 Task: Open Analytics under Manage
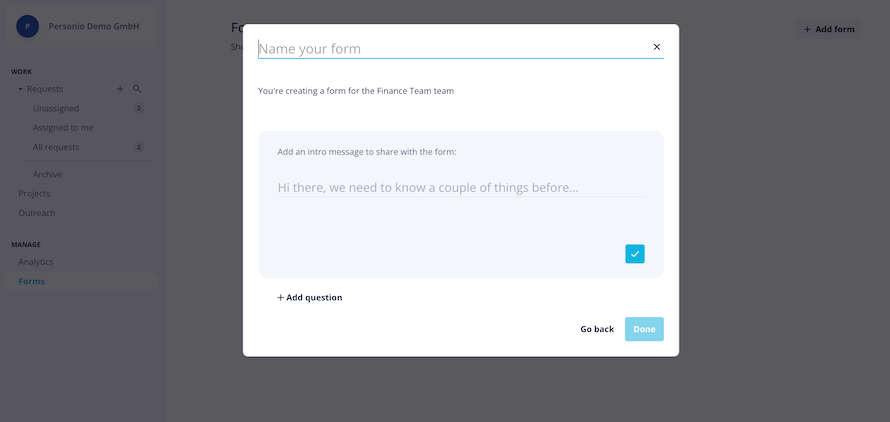pos(36,262)
